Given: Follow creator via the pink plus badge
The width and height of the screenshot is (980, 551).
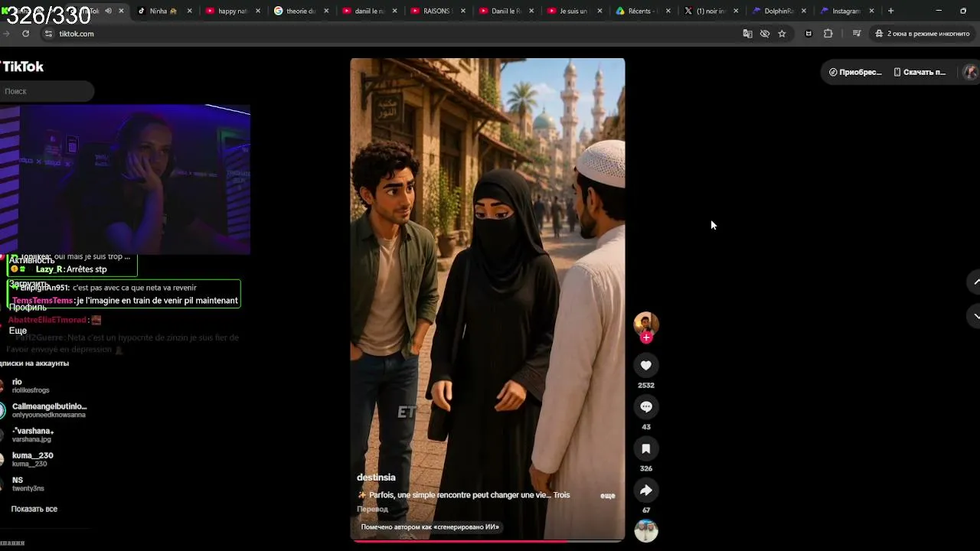Looking at the screenshot, I should [x=646, y=337].
